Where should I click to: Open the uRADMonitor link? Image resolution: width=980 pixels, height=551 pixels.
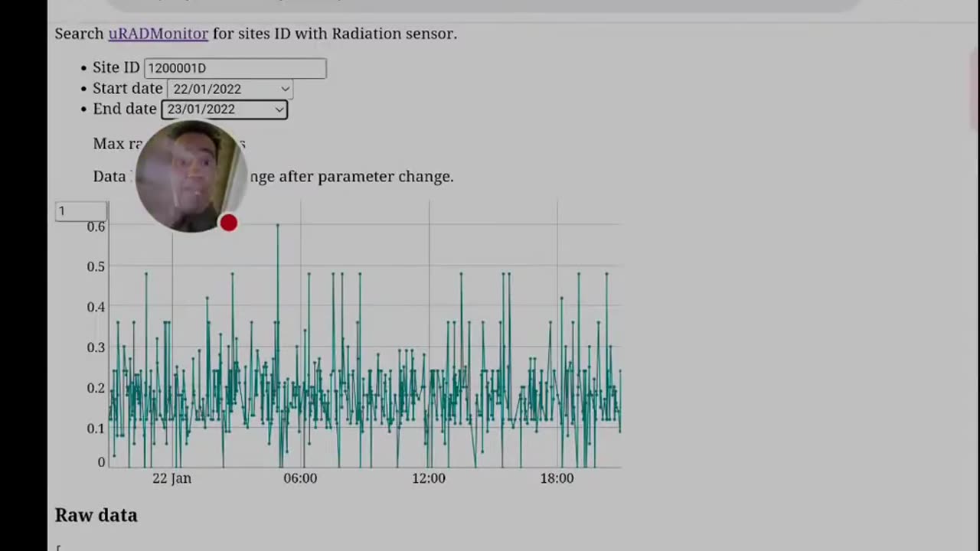click(x=158, y=34)
